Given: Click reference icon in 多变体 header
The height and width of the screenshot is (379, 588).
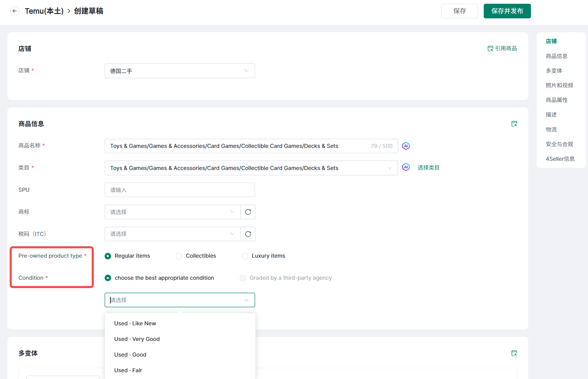Looking at the screenshot, I should tap(514, 354).
